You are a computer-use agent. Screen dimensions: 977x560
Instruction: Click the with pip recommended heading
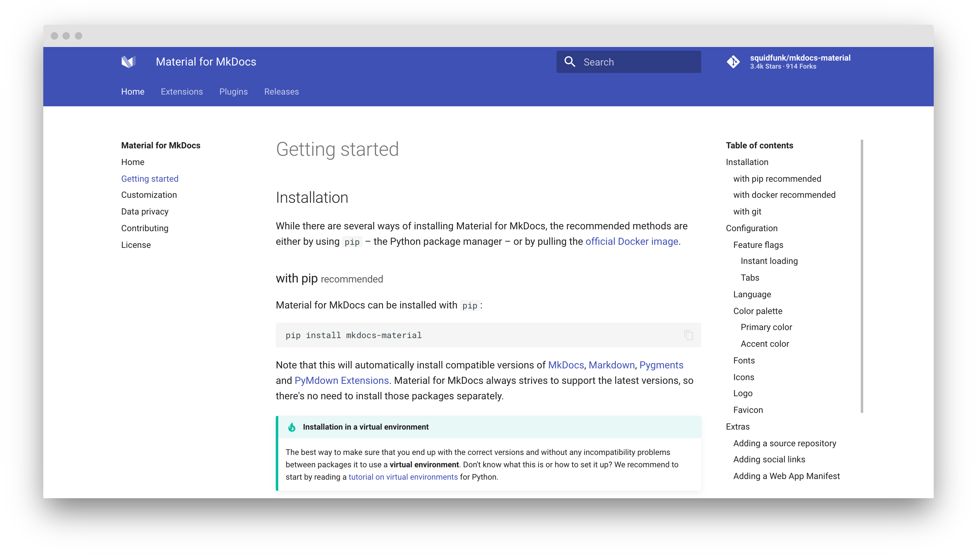pyautogui.click(x=329, y=278)
